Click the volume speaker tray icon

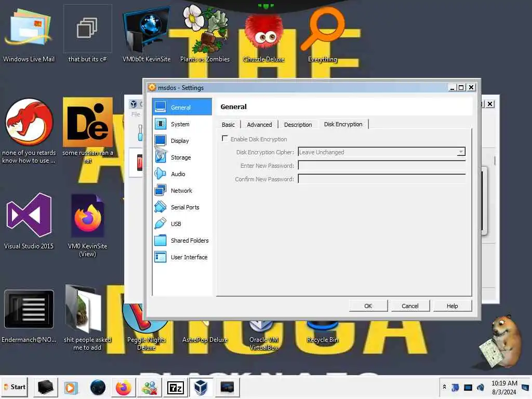click(x=481, y=387)
